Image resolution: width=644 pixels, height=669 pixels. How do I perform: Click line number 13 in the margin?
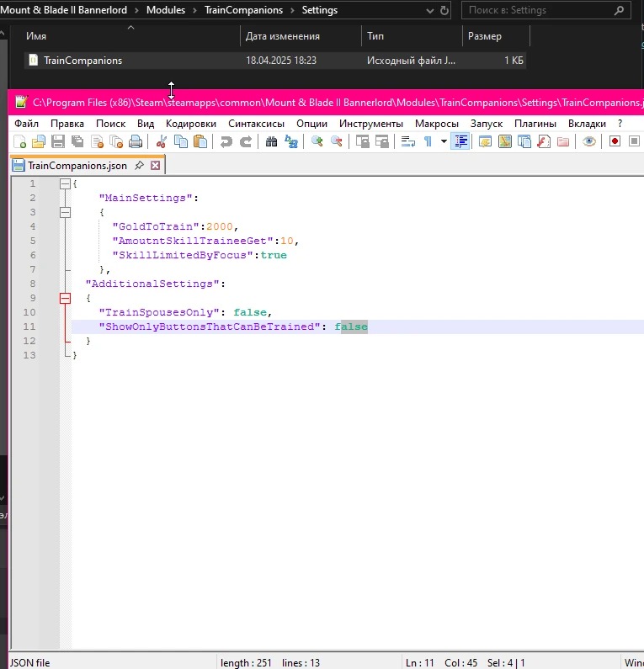point(29,355)
